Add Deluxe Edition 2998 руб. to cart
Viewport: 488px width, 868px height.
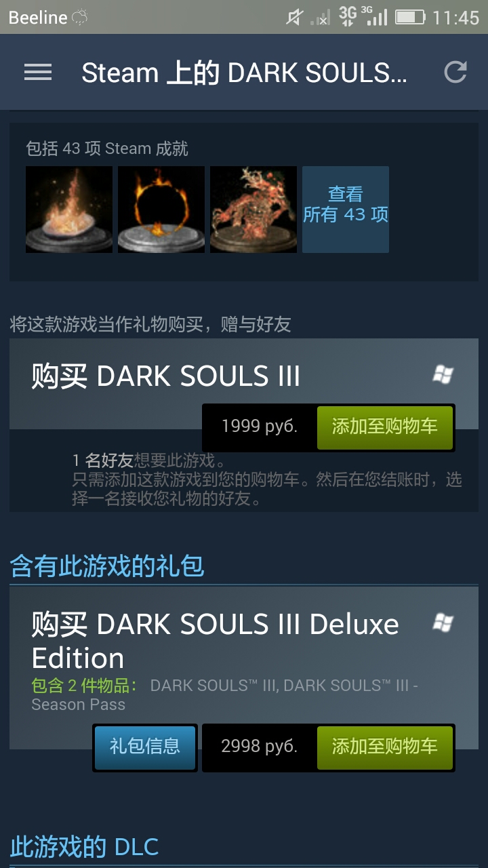(x=385, y=747)
